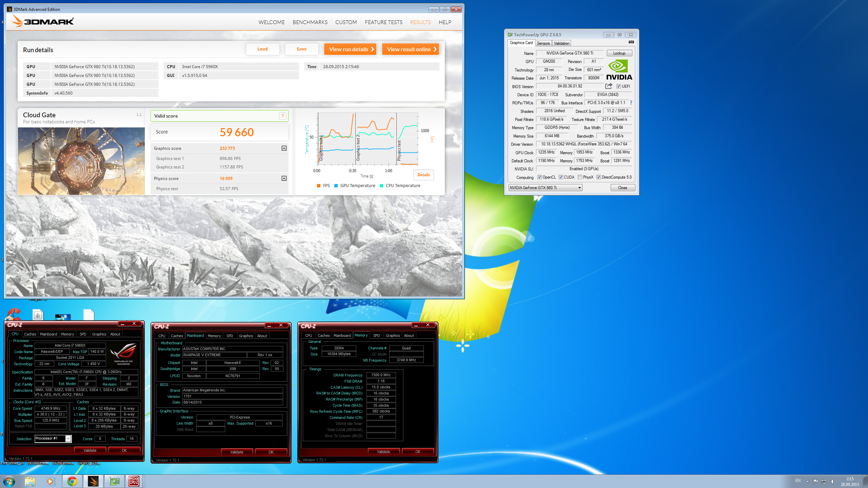The height and width of the screenshot is (488, 868).
Task: Click OK in the CPU-Z Mainboard window
Action: tap(271, 452)
